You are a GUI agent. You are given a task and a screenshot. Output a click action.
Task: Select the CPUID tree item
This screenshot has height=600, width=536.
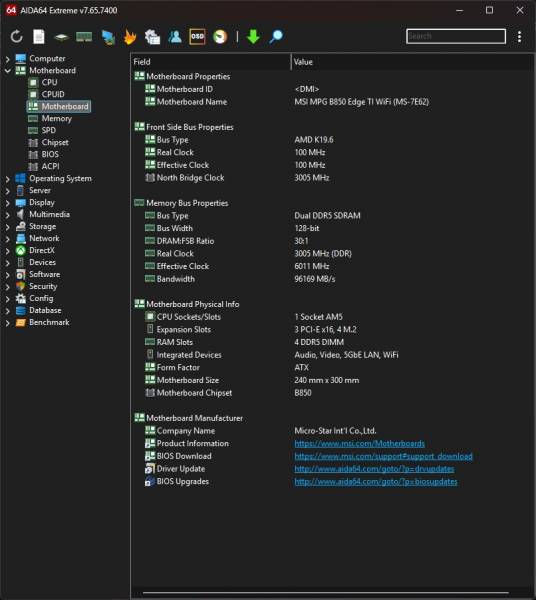(53, 94)
